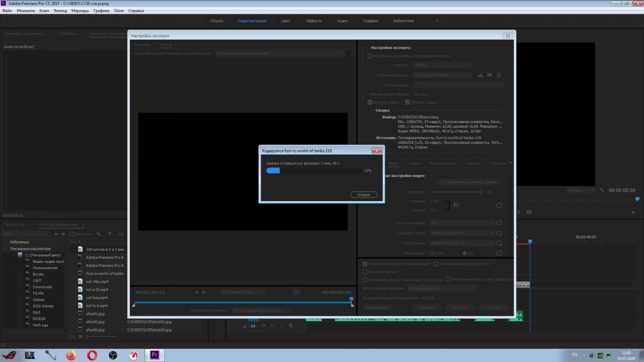Open Opera browser from the taskbar
Viewport: 644px width, 362px height.
92,354
